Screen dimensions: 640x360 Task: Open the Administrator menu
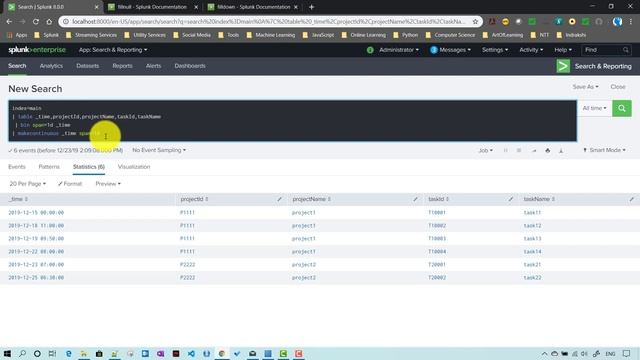tap(399, 50)
